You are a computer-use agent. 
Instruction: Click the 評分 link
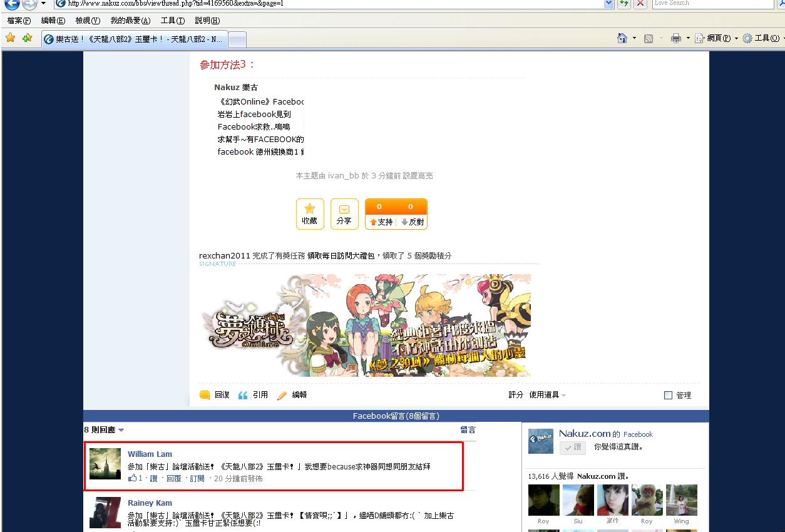click(516, 395)
